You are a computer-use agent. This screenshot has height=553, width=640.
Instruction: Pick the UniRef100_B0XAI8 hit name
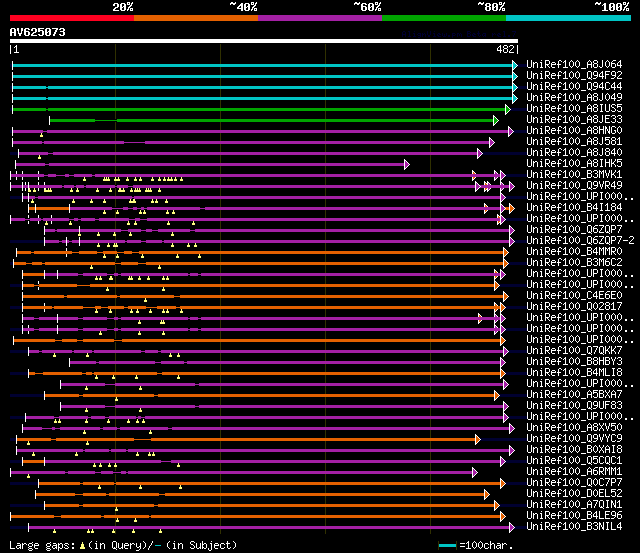(574, 450)
